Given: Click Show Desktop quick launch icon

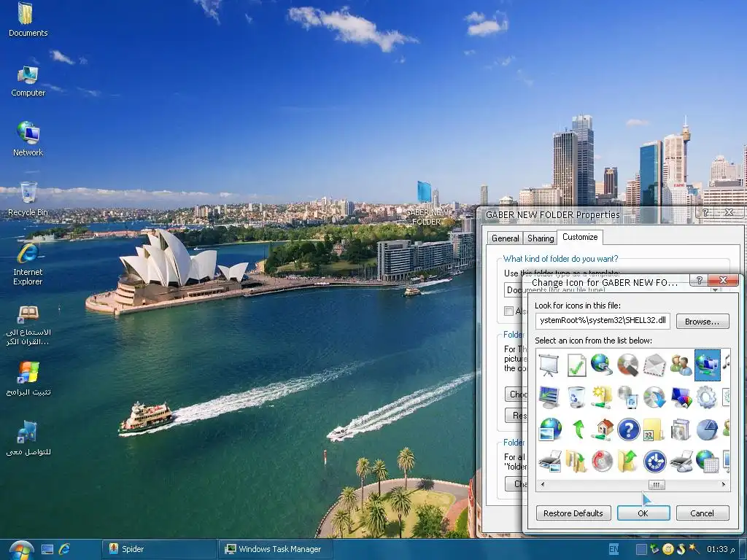Looking at the screenshot, I should (47, 550).
